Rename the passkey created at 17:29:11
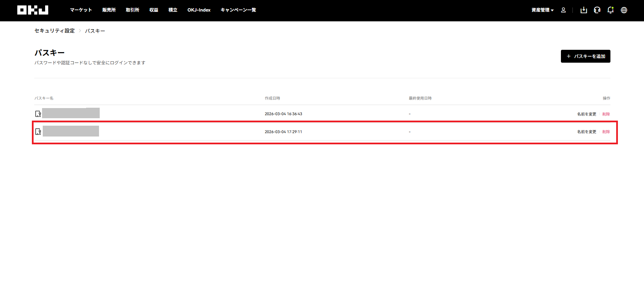The width and height of the screenshot is (644, 291). [x=587, y=132]
